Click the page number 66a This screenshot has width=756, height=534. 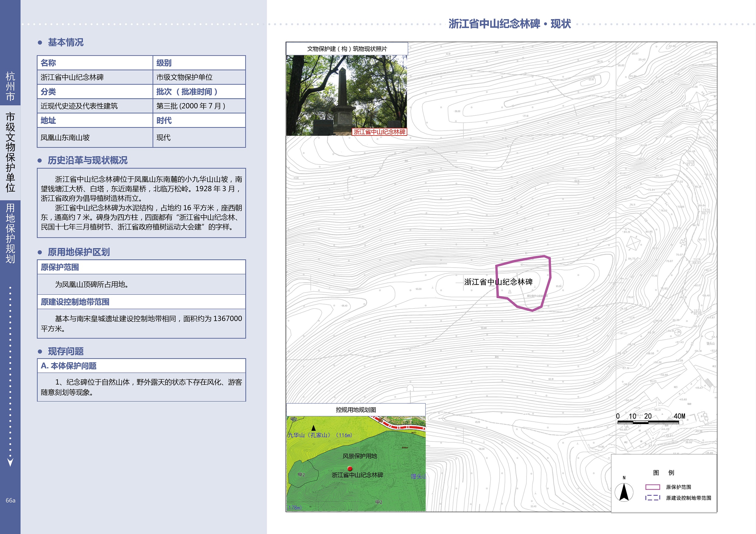pos(10,501)
